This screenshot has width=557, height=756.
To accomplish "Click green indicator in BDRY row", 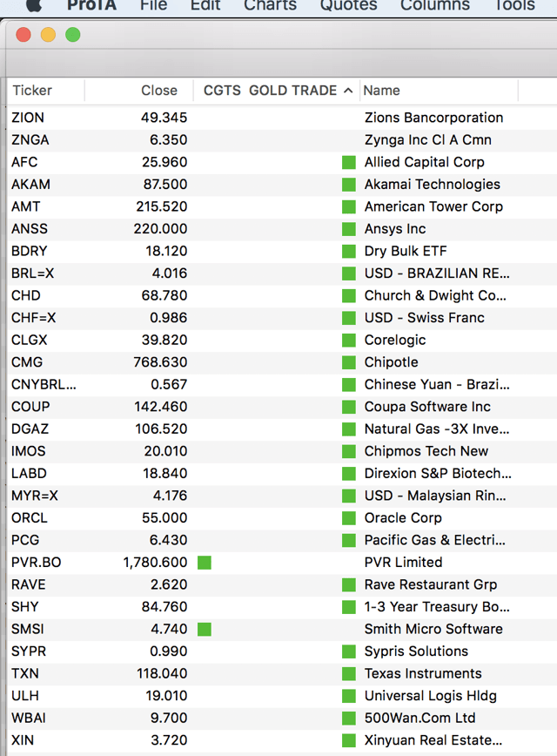I will (349, 251).
